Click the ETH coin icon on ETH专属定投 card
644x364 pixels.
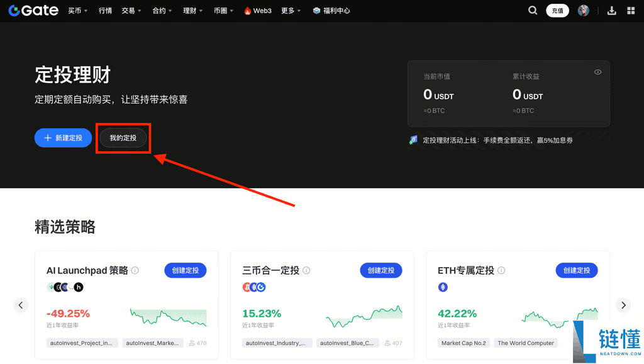click(443, 287)
